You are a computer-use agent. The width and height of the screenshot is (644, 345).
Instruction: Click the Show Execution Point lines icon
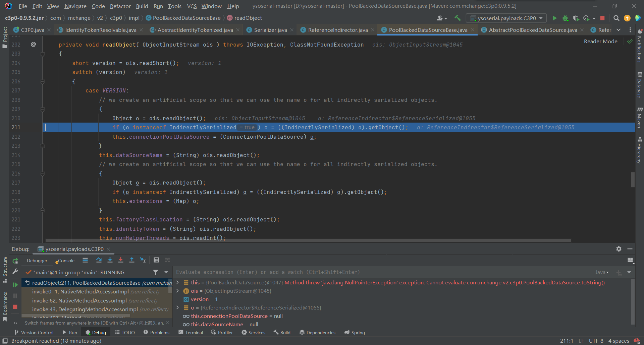85,260
